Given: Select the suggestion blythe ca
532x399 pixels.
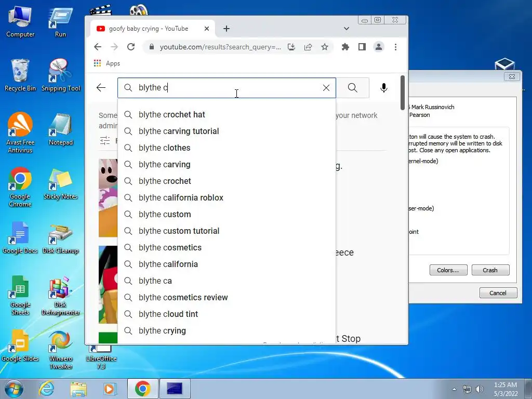Looking at the screenshot, I should click(227, 281).
